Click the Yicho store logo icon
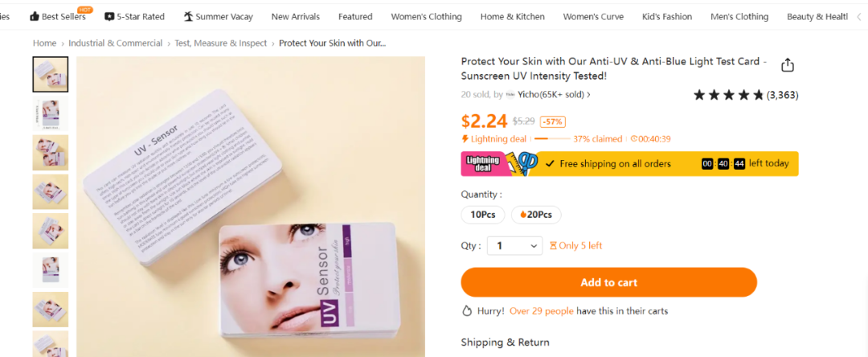This screenshot has width=868, height=357. [x=510, y=95]
